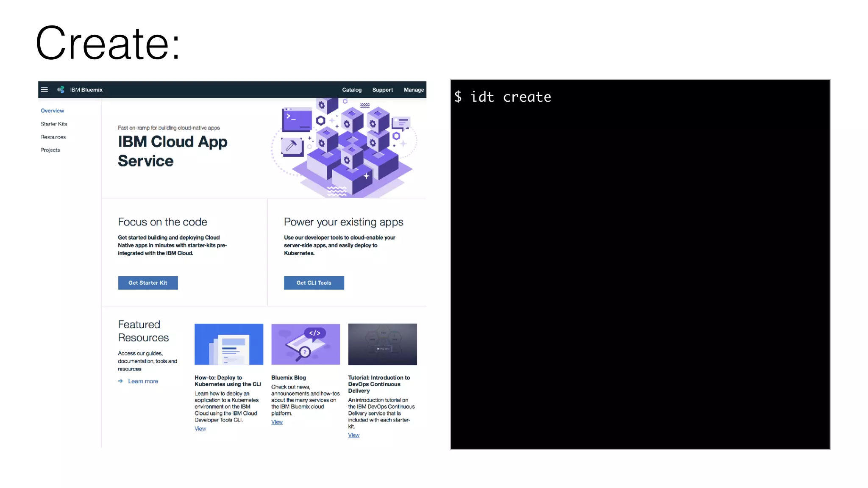Click the Fast on-ramp tagline text

169,128
